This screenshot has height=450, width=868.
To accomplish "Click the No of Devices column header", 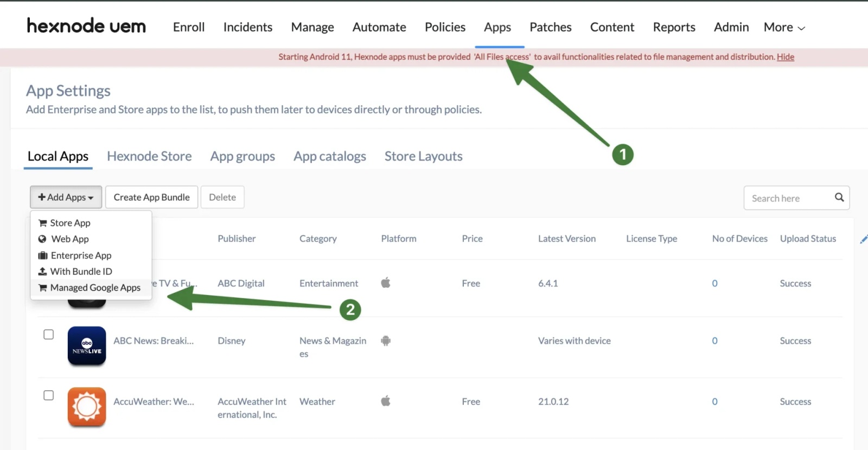I will pyautogui.click(x=739, y=239).
